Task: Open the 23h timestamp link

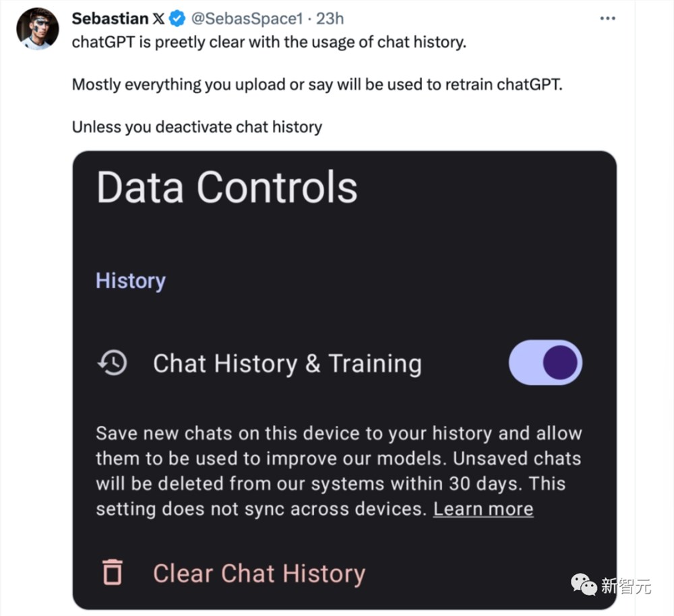Action: pos(330,18)
